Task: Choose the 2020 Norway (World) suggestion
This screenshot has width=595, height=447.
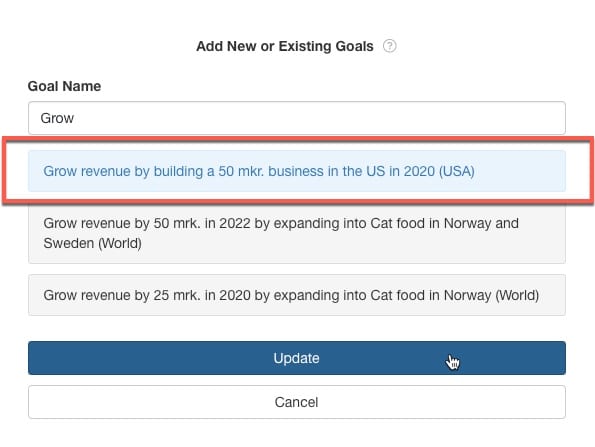Action: (x=297, y=295)
